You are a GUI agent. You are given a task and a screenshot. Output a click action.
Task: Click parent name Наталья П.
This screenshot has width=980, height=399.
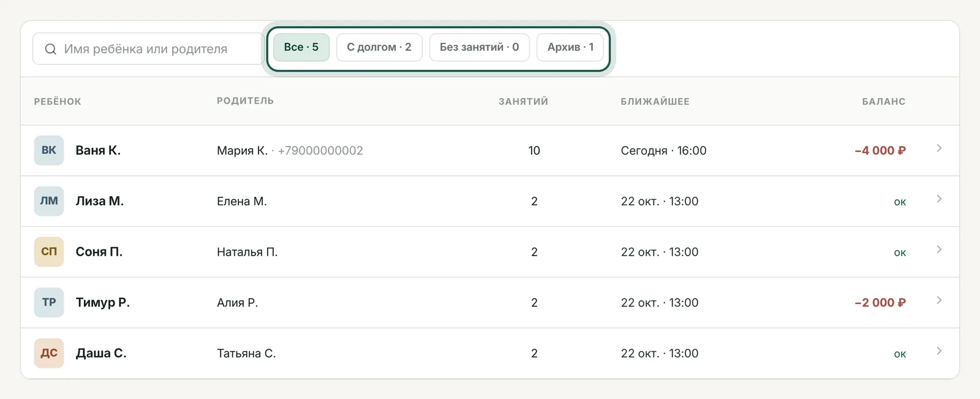click(x=247, y=252)
